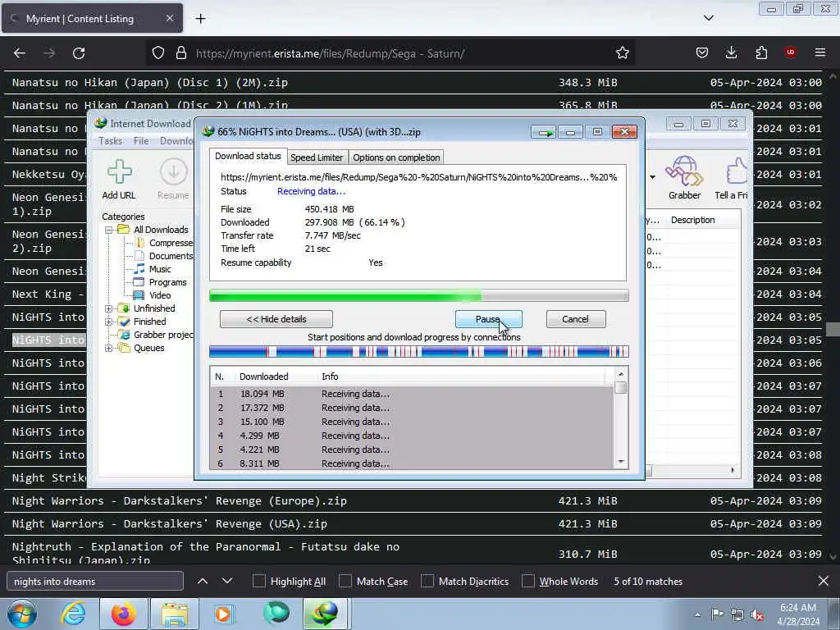The height and width of the screenshot is (630, 840).
Task: Expand the Queues category
Action: click(109, 348)
